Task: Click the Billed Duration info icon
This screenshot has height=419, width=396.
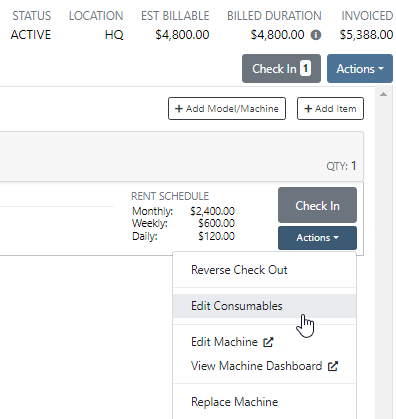Action: [x=316, y=35]
